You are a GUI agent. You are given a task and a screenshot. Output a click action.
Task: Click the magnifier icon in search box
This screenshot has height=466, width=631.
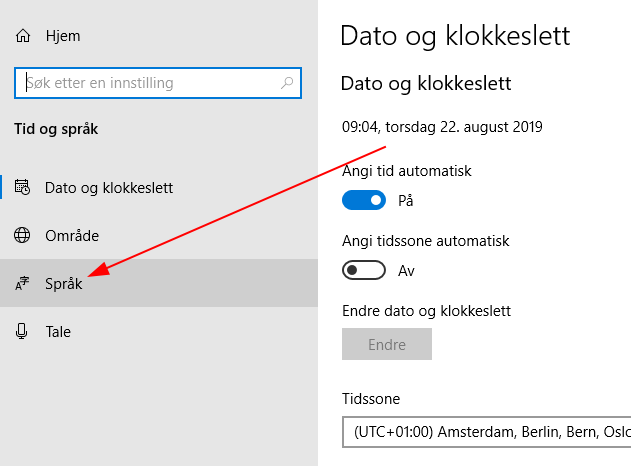[287, 83]
